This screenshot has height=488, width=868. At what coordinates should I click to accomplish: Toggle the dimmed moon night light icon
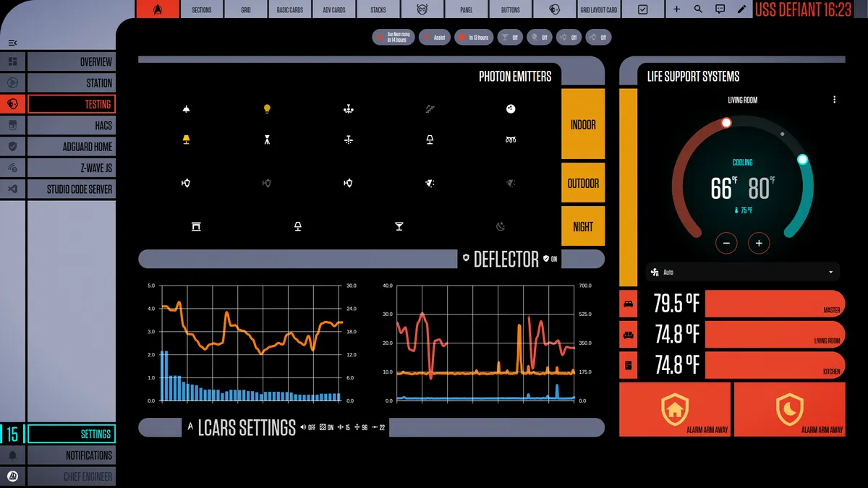coord(501,226)
